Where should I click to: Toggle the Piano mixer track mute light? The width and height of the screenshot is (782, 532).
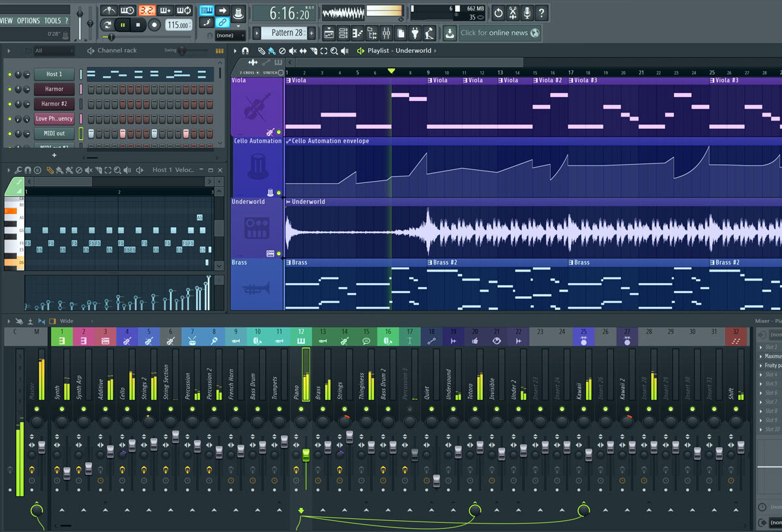point(301,409)
